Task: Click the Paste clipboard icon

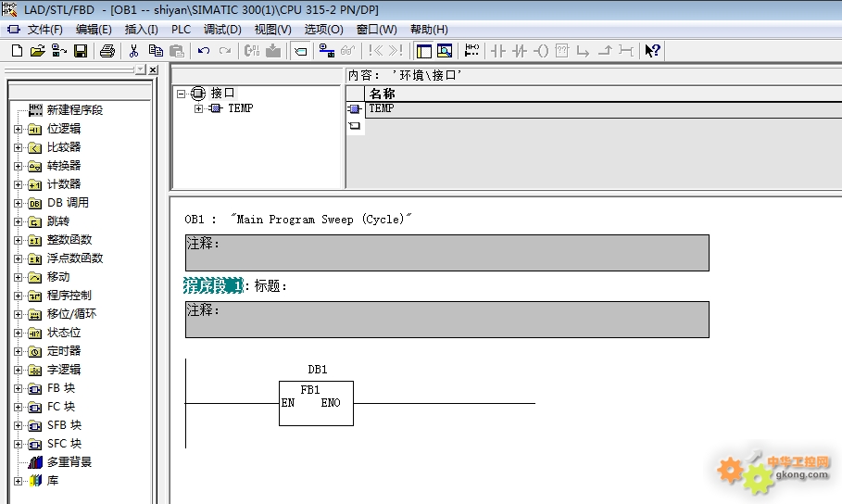Action: [x=177, y=51]
